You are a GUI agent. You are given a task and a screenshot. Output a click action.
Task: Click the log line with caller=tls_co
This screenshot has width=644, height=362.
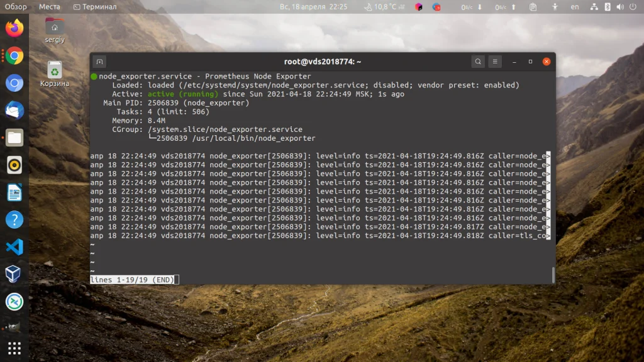[x=320, y=236]
